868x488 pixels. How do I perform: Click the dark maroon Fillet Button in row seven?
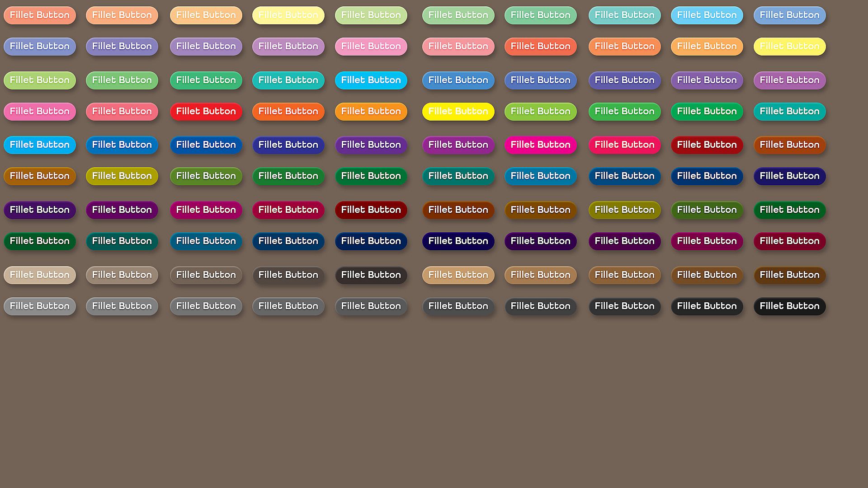[x=371, y=210]
